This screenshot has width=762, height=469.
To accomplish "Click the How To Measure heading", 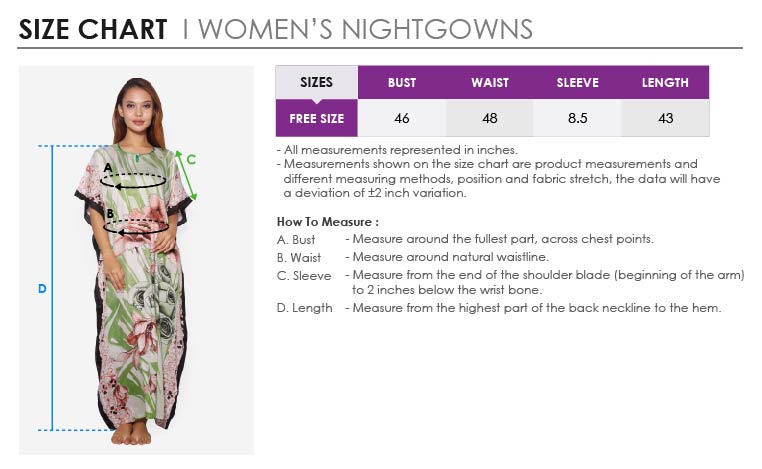I will (327, 222).
